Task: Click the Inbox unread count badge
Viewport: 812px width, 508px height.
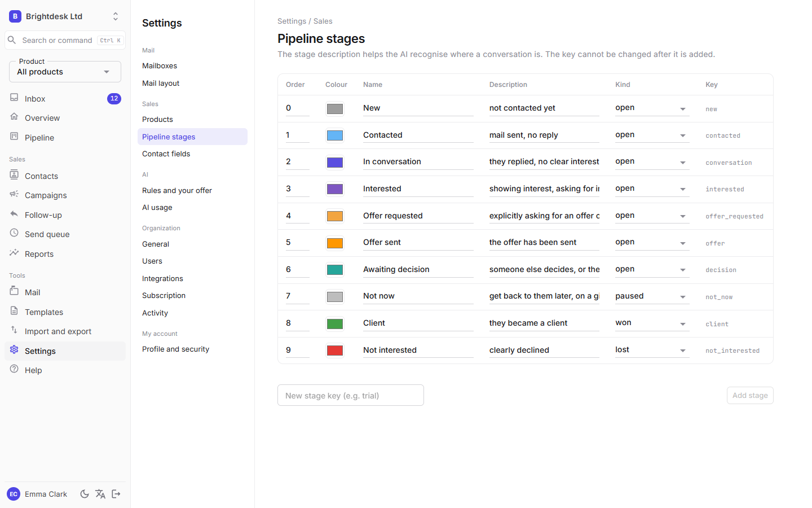Action: [114, 99]
